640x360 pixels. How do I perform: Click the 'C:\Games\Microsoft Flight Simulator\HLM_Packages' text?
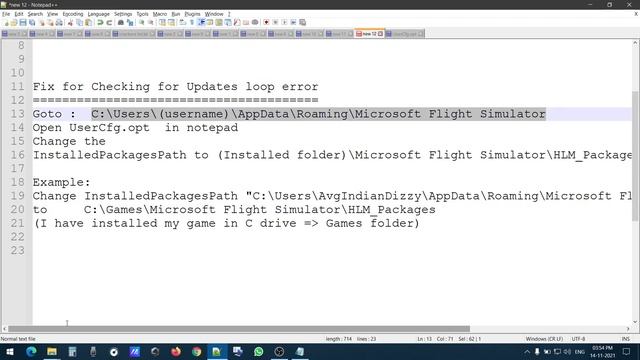coord(260,210)
